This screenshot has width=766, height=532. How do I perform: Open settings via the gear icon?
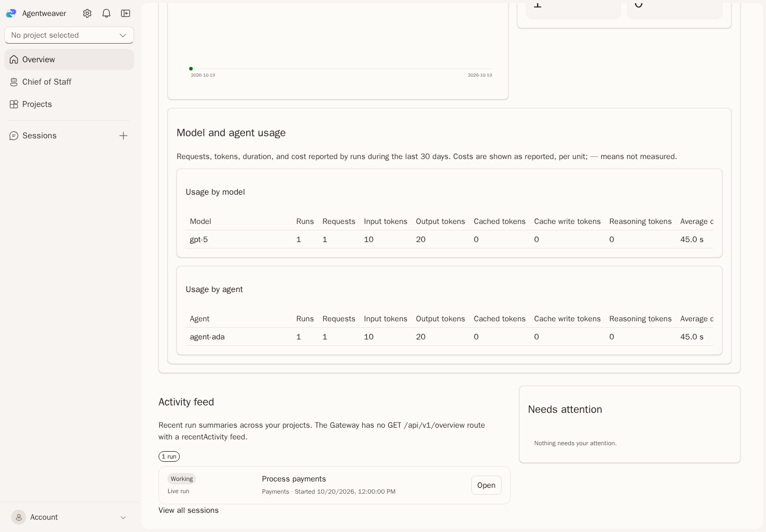point(87,13)
